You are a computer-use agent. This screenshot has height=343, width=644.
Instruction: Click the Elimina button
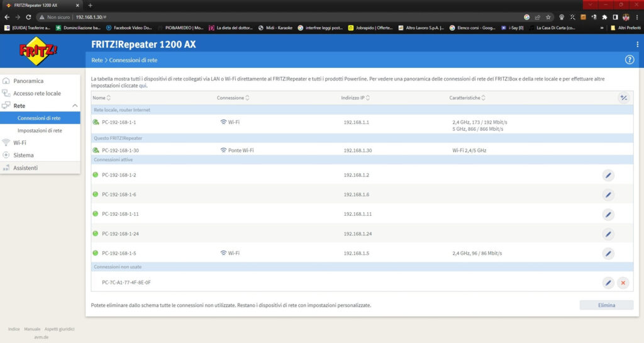coord(606,305)
